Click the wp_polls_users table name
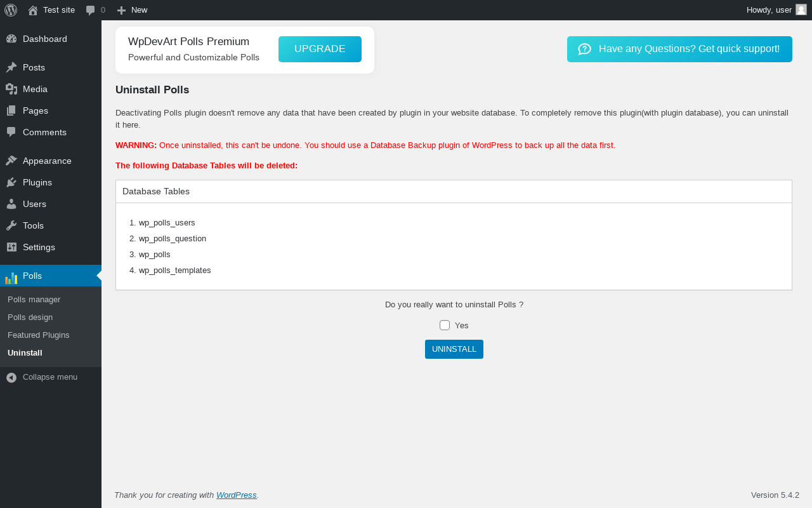812x508 pixels. 167,223
